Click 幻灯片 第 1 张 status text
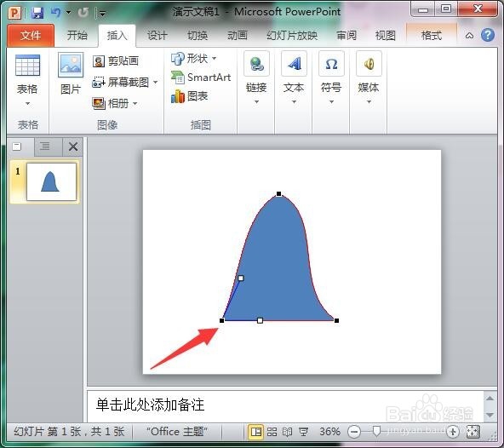 69,432
